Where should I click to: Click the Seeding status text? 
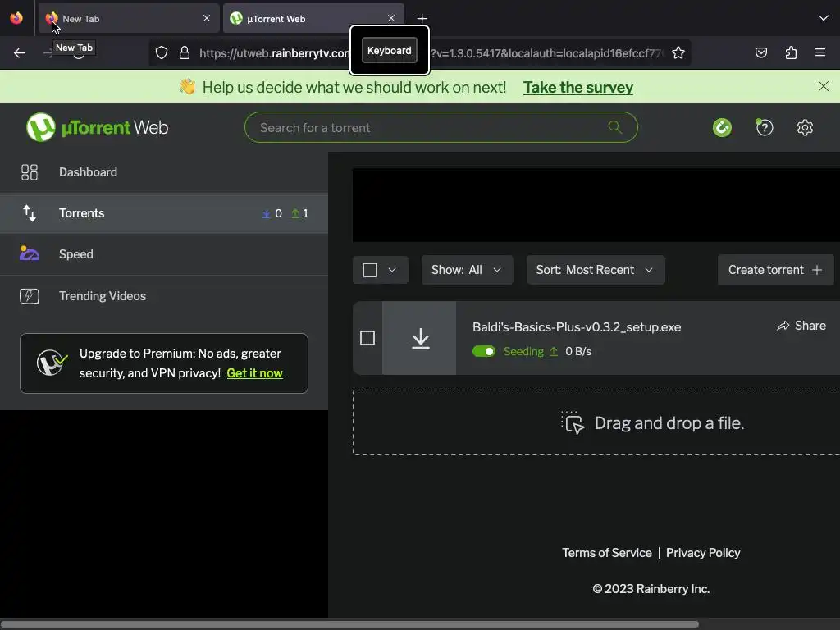coord(523,351)
